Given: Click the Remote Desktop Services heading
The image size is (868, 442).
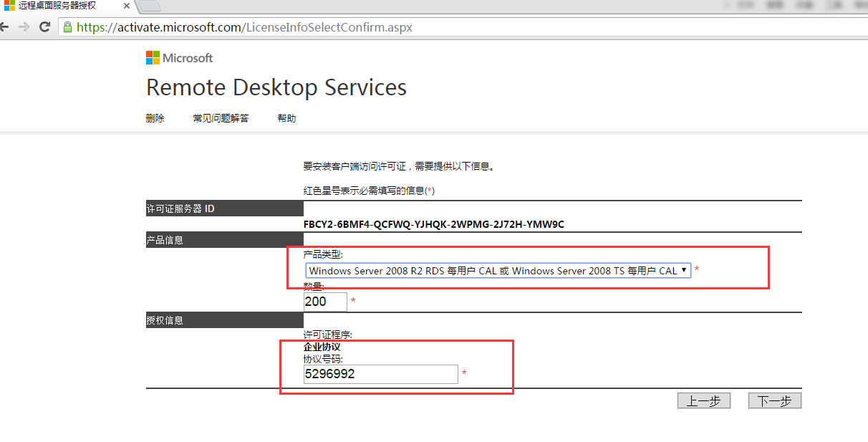Looking at the screenshot, I should tap(276, 87).
